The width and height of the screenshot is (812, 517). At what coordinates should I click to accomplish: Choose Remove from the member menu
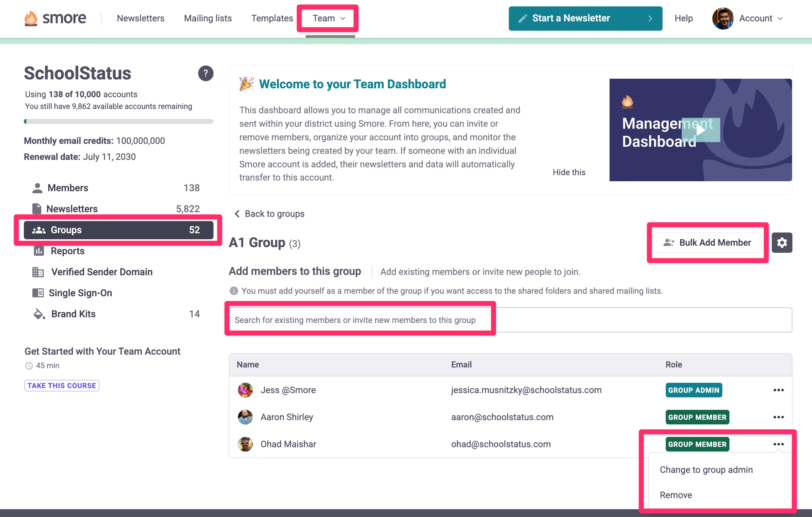click(x=676, y=495)
